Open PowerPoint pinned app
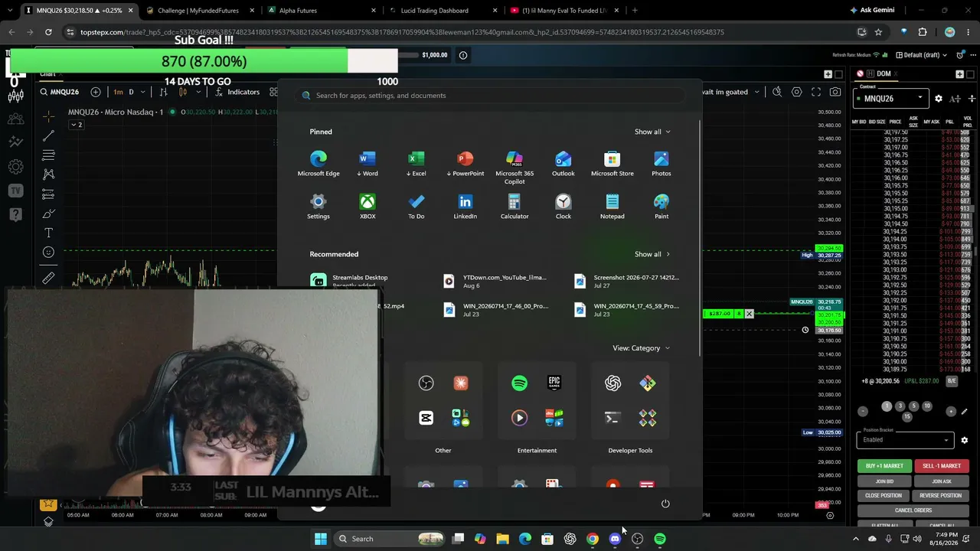The height and width of the screenshot is (551, 980). pyautogui.click(x=465, y=164)
